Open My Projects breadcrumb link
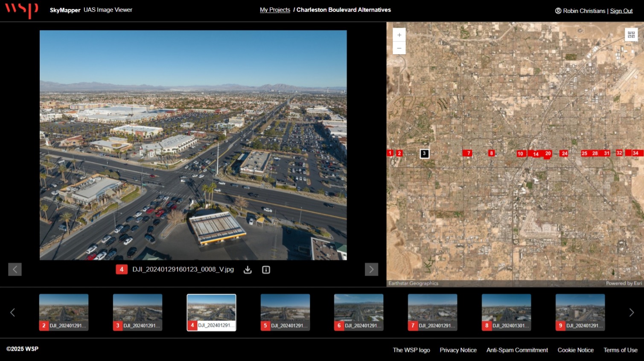 point(275,10)
